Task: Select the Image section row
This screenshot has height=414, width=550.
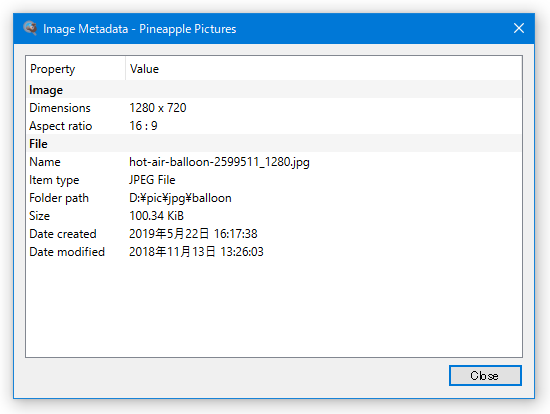Action: pos(274,90)
